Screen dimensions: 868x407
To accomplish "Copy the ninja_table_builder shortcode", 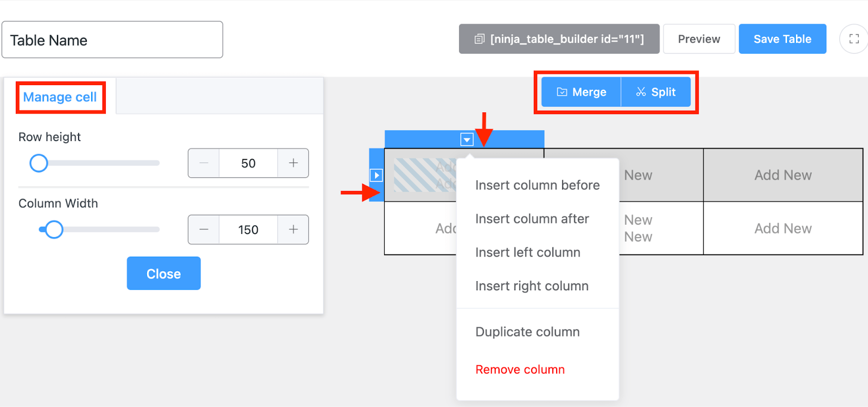I will (x=559, y=39).
